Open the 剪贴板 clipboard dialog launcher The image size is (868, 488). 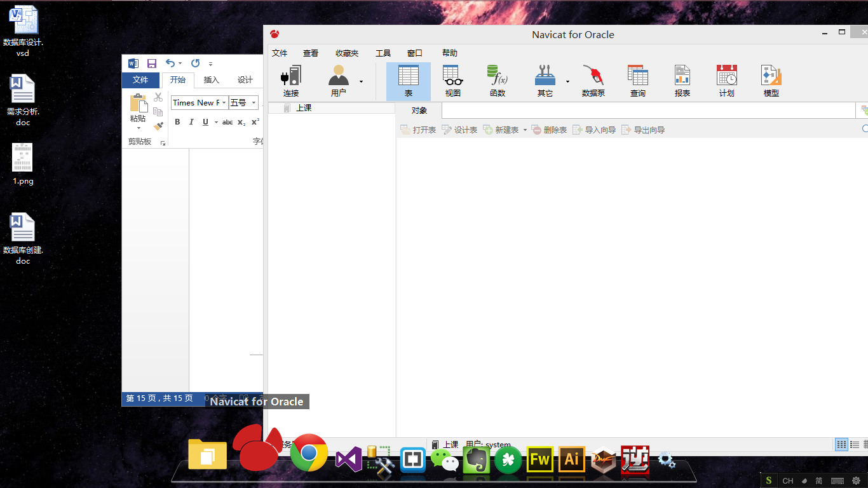(x=163, y=143)
